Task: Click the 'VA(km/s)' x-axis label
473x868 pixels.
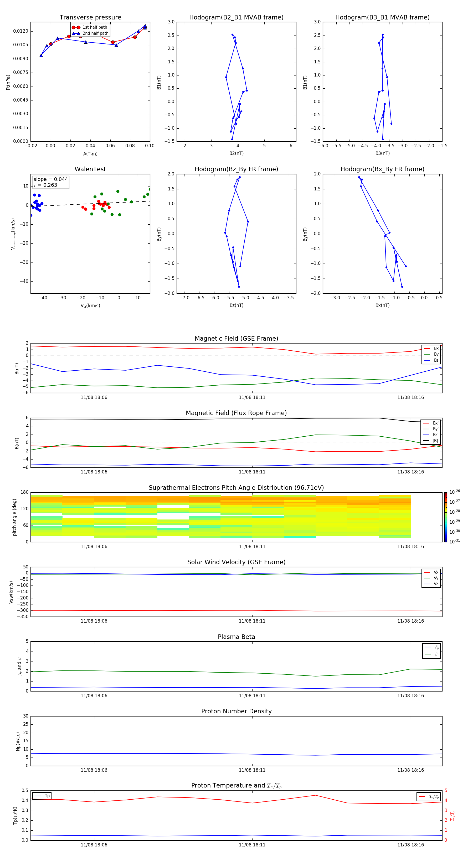Action: (x=90, y=306)
